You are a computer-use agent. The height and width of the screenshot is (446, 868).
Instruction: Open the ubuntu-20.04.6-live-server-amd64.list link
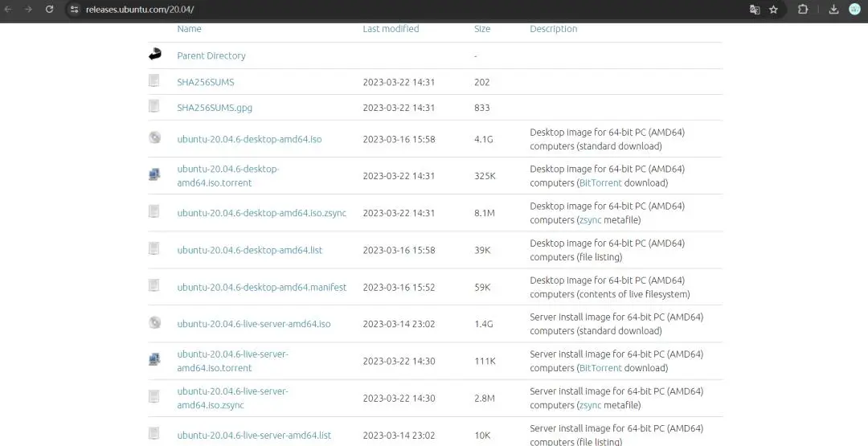[254, 436]
